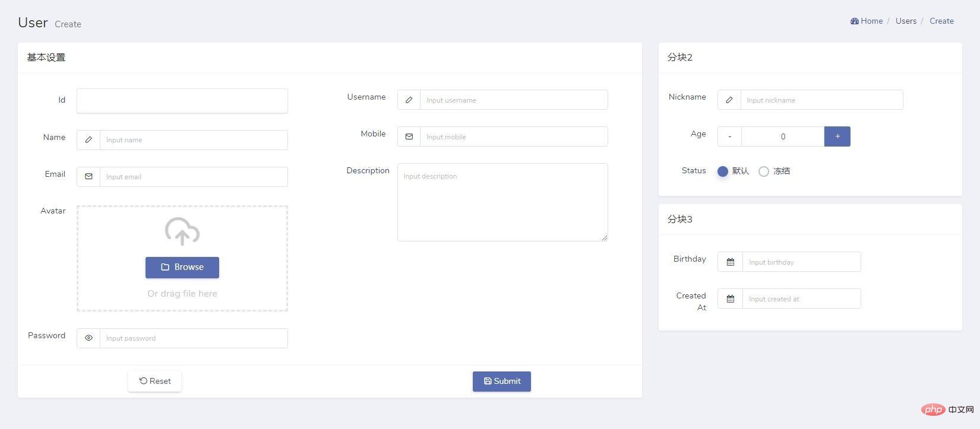Increase Age using the plus stepper
The image size is (980, 429).
click(x=837, y=136)
